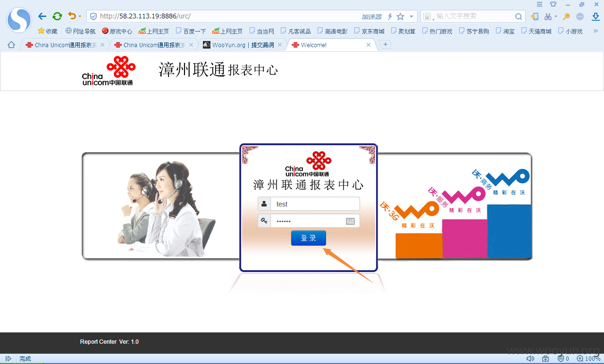
Task: Open the 网址导航 bookmark
Action: click(x=80, y=31)
